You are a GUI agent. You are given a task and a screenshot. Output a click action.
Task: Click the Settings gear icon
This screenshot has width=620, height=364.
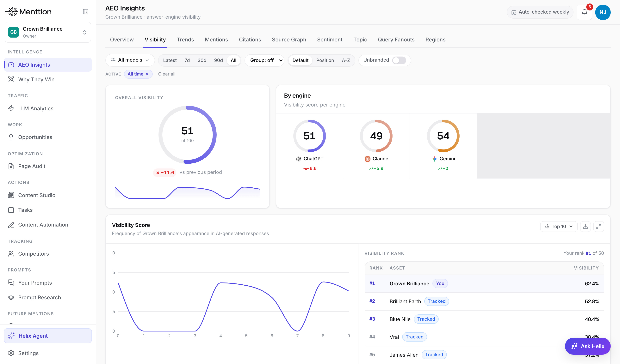pyautogui.click(x=11, y=353)
